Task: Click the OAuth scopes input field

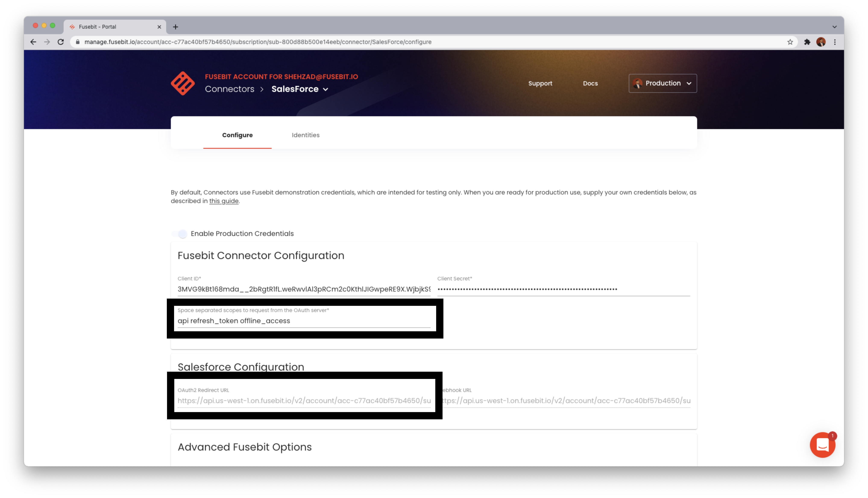Action: 304,321
